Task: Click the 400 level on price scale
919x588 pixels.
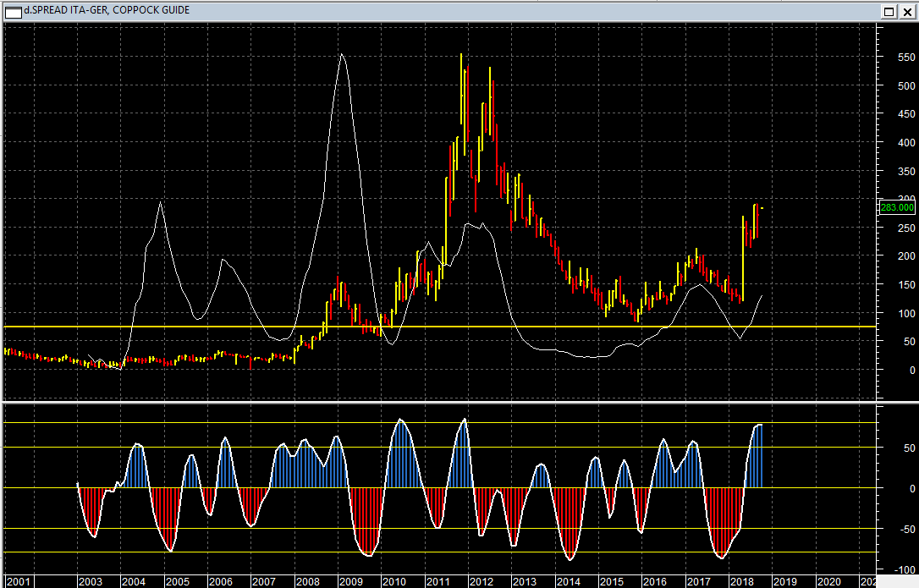Action: (x=906, y=142)
